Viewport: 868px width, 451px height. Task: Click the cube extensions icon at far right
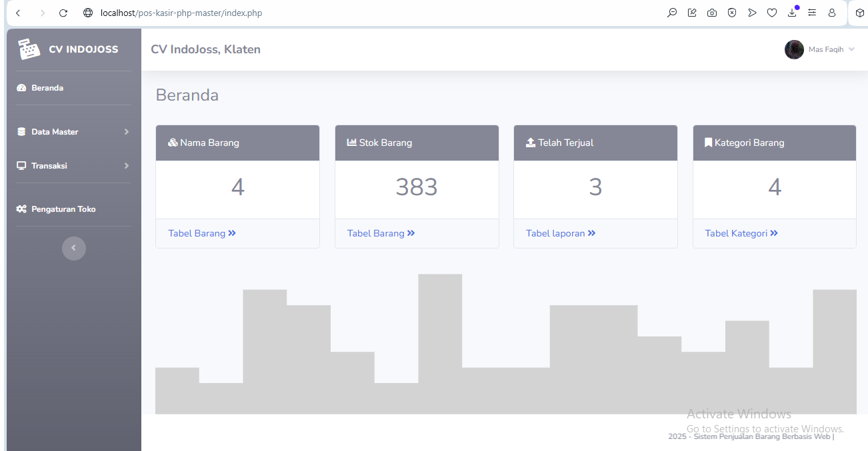[x=860, y=13]
